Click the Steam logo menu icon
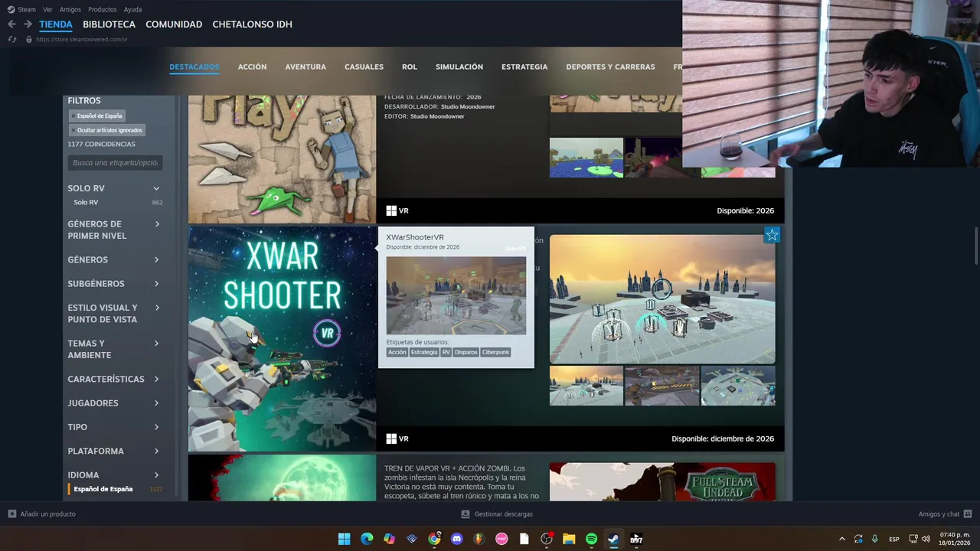This screenshot has width=980, height=551. click(x=11, y=9)
